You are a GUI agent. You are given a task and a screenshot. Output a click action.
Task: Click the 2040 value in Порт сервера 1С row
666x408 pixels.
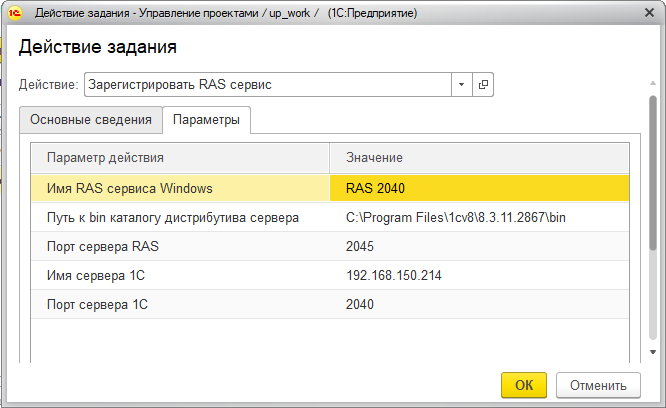[479, 304]
